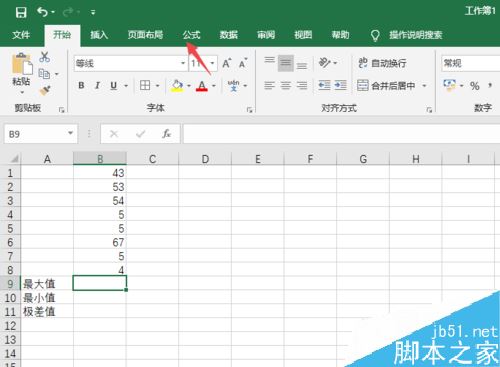
Task: Select Center alignment icon
Action: [286, 86]
